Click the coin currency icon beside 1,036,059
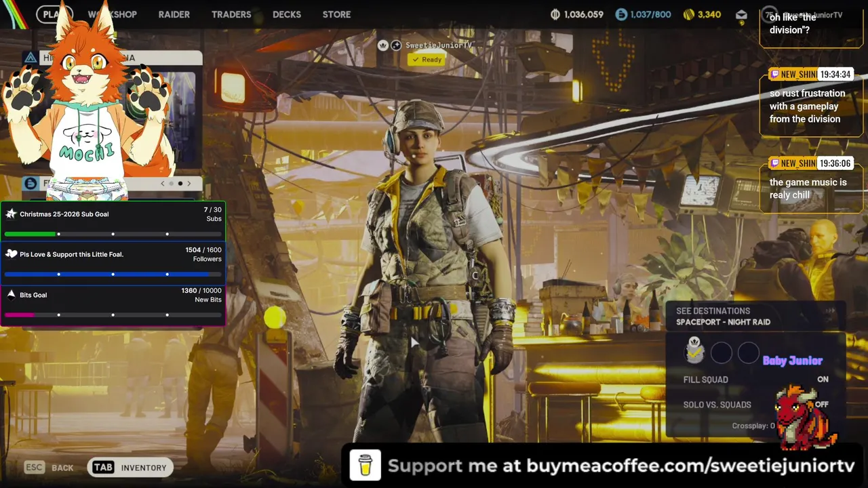 pyautogui.click(x=555, y=14)
